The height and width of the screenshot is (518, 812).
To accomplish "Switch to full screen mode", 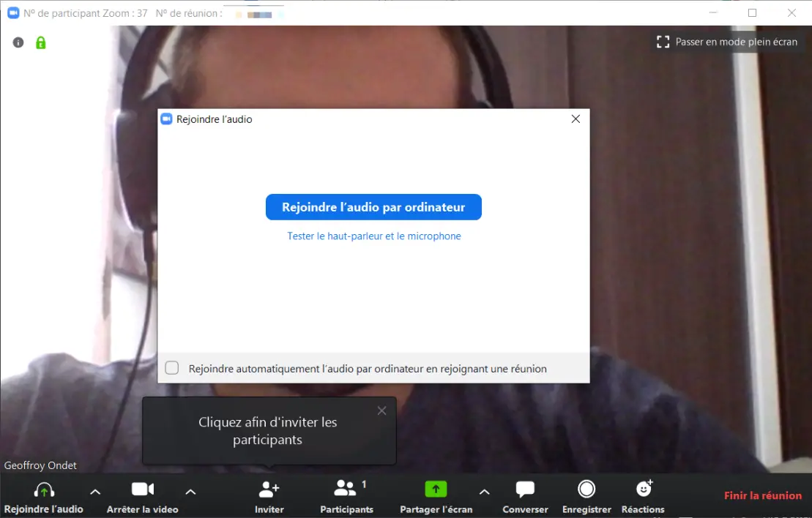I will coord(728,42).
